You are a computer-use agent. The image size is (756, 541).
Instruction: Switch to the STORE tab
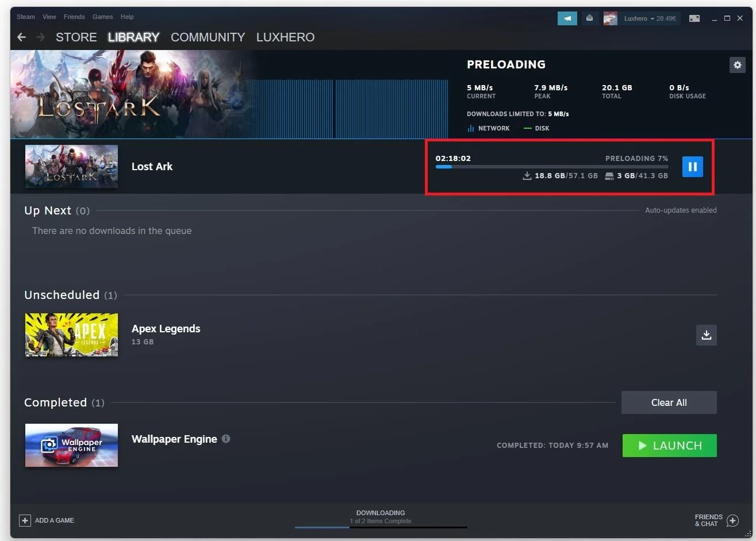point(76,37)
